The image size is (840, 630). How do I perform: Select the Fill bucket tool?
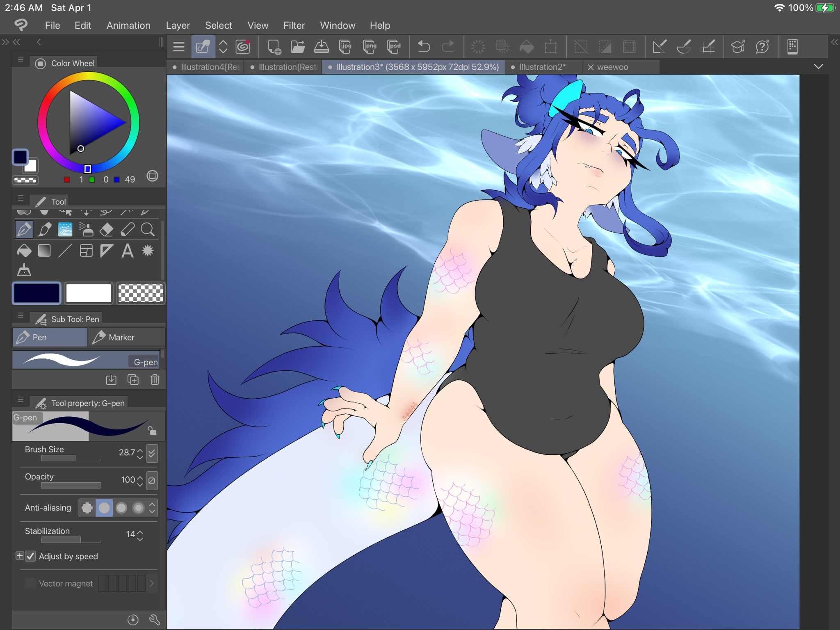(x=24, y=251)
